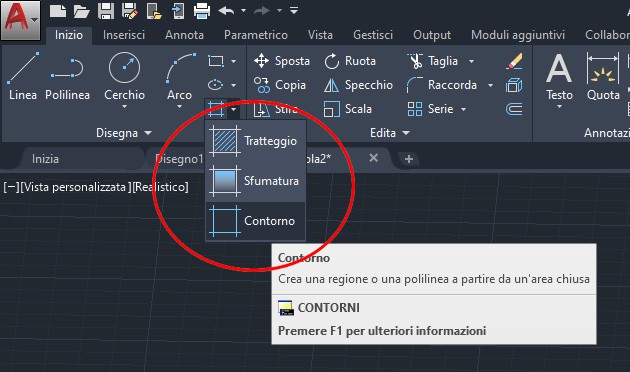Choose Tratteggio from the flyout menu
The height and width of the screenshot is (372, 630).
pos(256,141)
